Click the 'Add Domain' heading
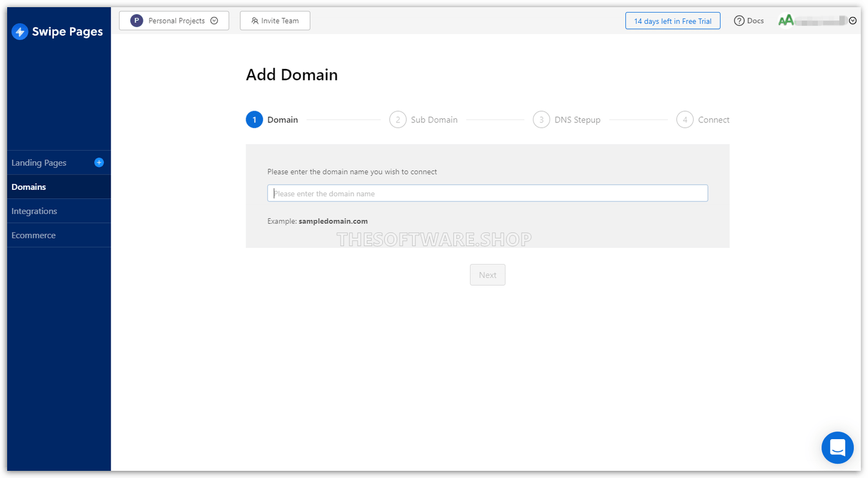This screenshot has height=478, width=868. 292,75
